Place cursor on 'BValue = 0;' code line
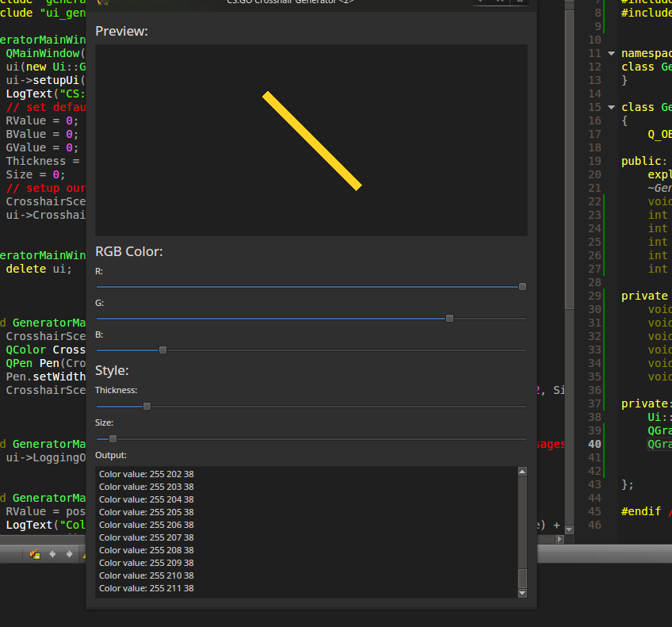This screenshot has height=627, width=672. (x=42, y=134)
